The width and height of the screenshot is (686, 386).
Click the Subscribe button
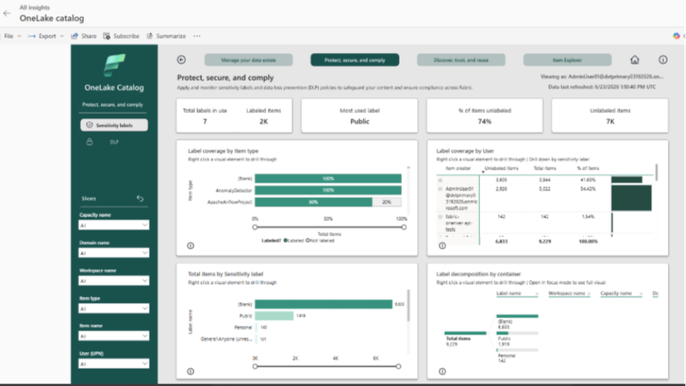click(x=121, y=36)
